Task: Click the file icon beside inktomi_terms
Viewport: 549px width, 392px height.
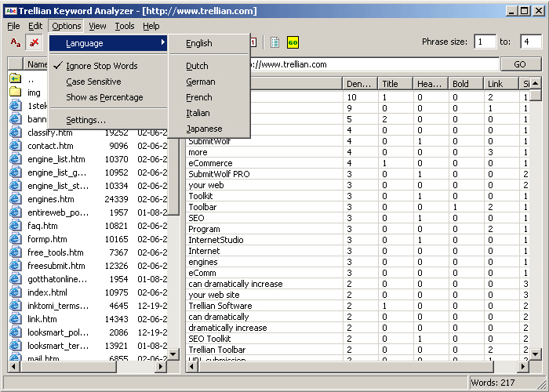Action: (x=15, y=305)
